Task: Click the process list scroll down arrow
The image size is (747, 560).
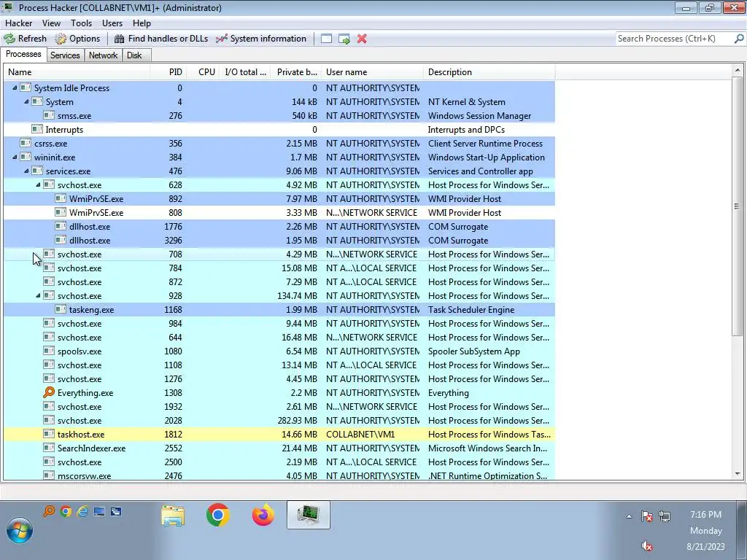Action: pos(738,474)
